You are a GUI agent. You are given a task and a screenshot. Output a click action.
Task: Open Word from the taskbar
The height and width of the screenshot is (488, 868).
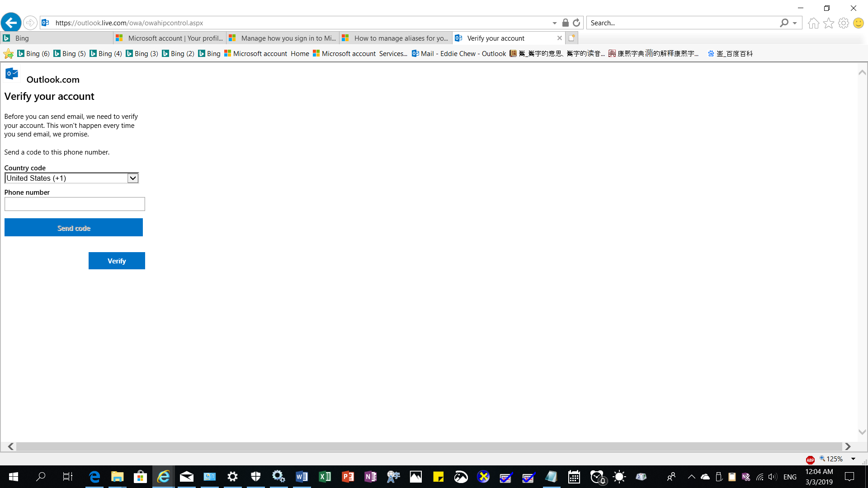[302, 477]
